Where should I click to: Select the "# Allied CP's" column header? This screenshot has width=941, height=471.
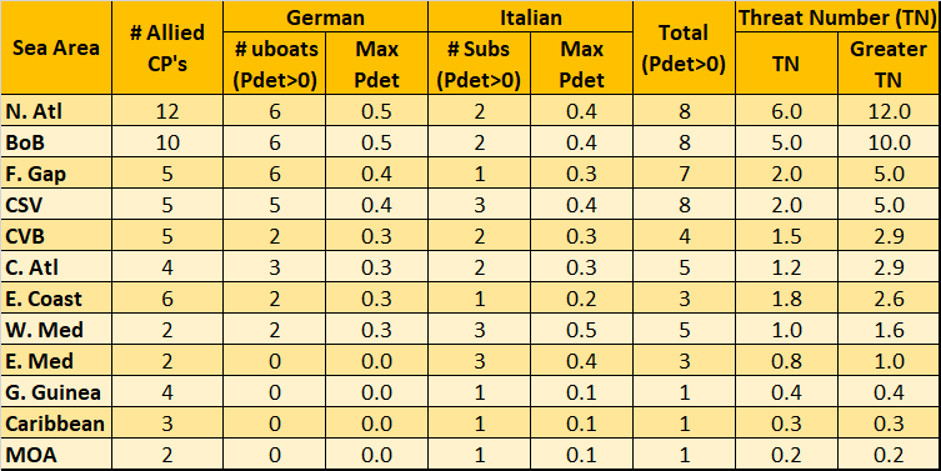[x=168, y=47]
